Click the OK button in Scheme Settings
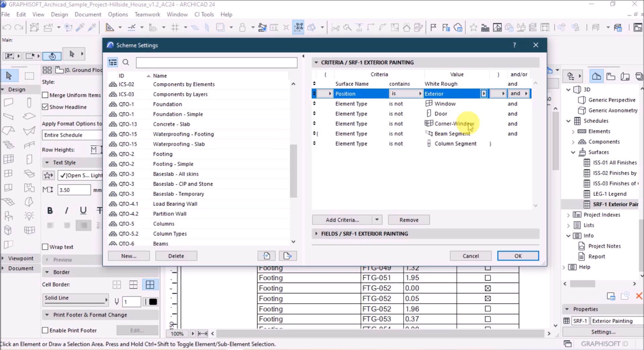Image resolution: width=644 pixels, height=350 pixels. click(x=518, y=256)
